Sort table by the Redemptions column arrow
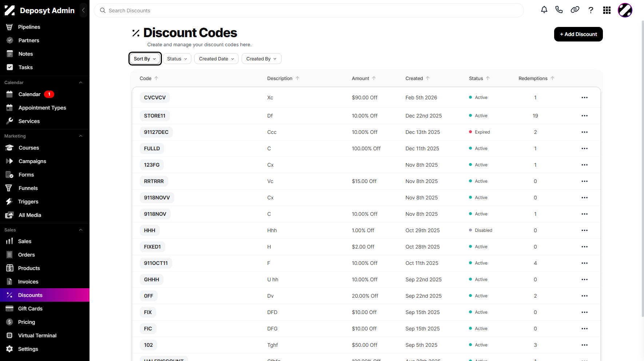644x361 pixels. 553,78
